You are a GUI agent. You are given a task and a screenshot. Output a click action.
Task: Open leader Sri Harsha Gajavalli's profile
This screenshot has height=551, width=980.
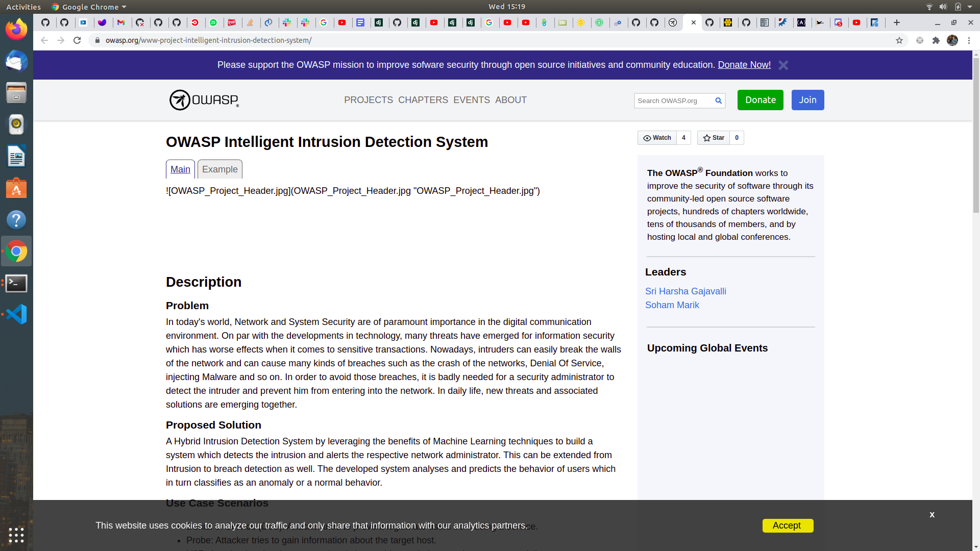click(x=685, y=291)
